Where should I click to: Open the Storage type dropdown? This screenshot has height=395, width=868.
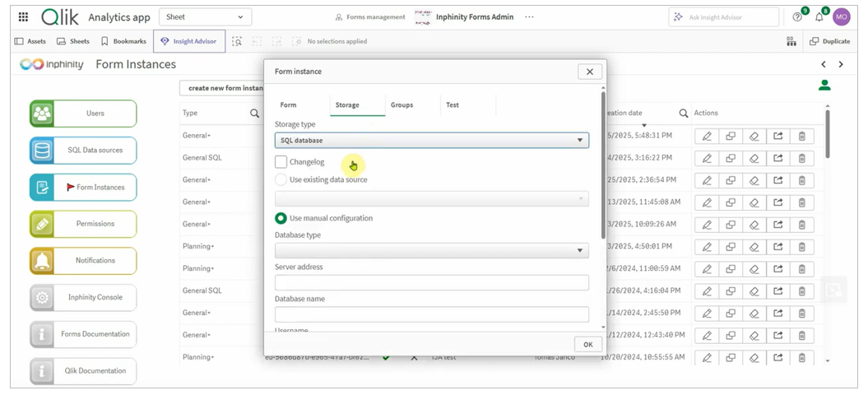tap(432, 140)
